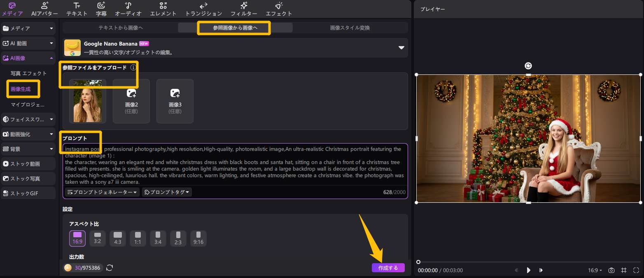Choose the 1:1 aspect ratio
Screen dimensions: 644x278
click(138, 238)
